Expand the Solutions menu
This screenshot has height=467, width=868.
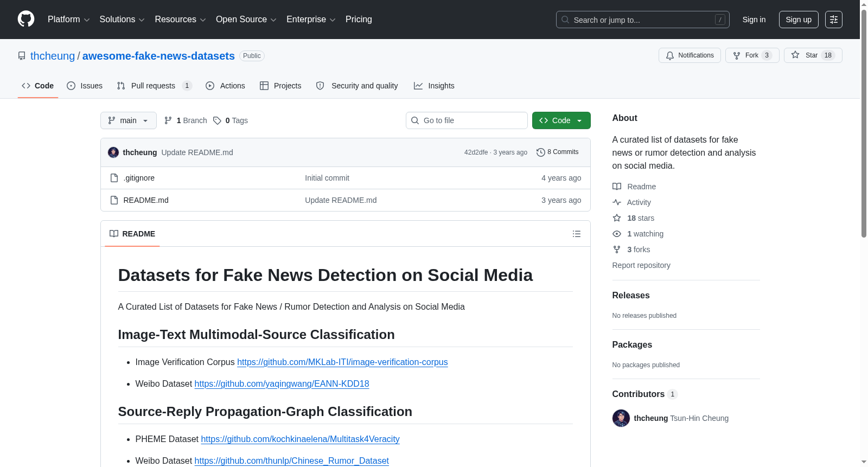pyautogui.click(x=122, y=20)
